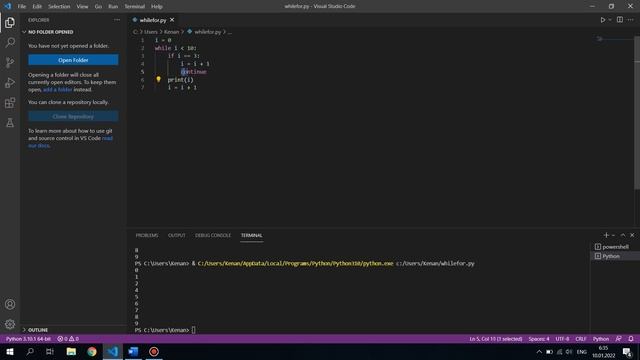Click Users in the breadcrumb path
The image size is (640, 360).
pos(151,31)
